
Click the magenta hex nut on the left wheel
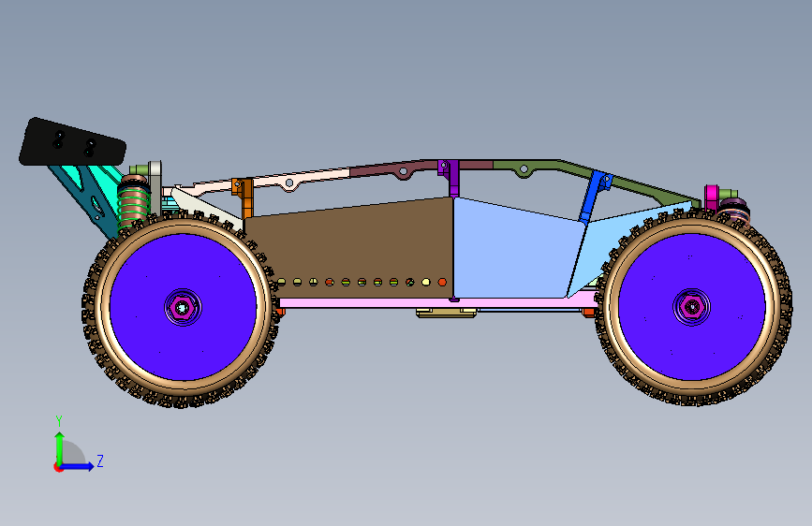tap(183, 308)
